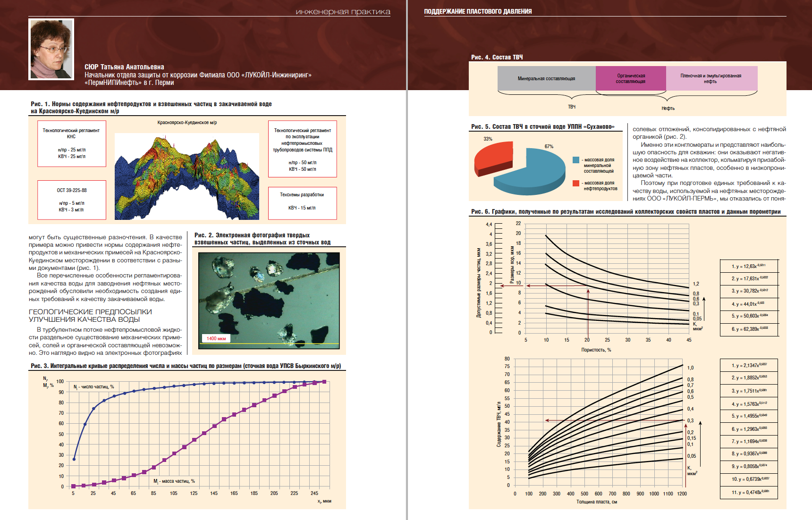Click the name СЮР Татьяна Анатольевна
The image size is (812, 520).
(124, 67)
